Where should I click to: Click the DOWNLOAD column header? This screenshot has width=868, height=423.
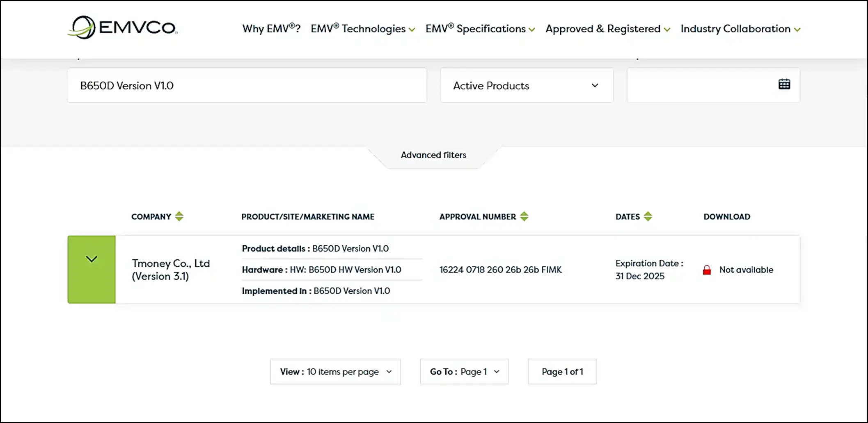[x=727, y=217]
